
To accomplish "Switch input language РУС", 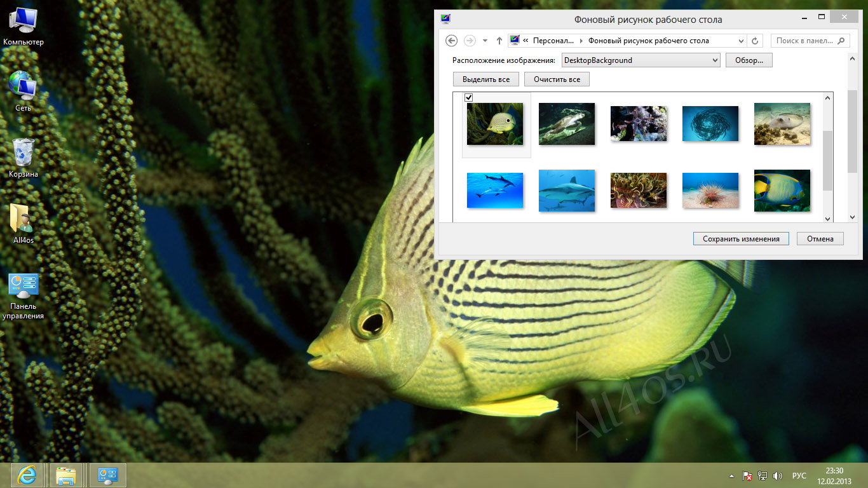I will (x=799, y=475).
